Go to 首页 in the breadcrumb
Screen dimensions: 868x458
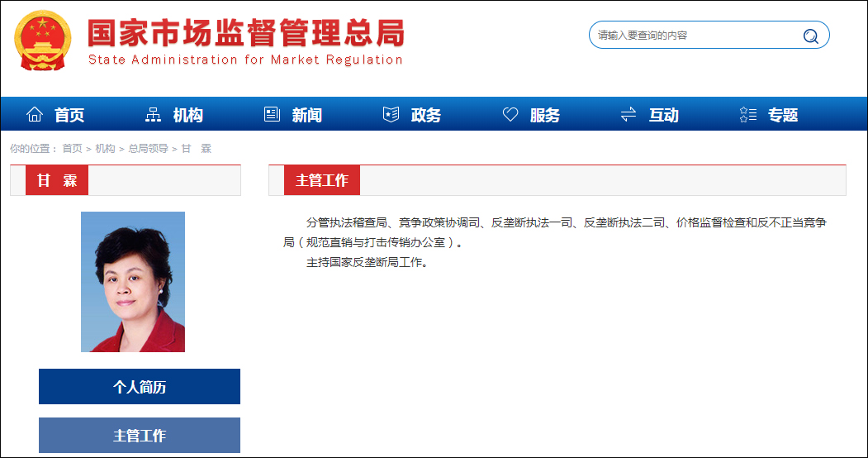72,149
